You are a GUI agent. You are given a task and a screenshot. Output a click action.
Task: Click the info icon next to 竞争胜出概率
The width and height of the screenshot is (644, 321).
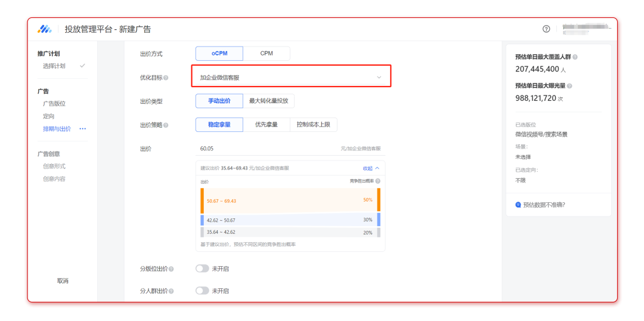tap(377, 181)
